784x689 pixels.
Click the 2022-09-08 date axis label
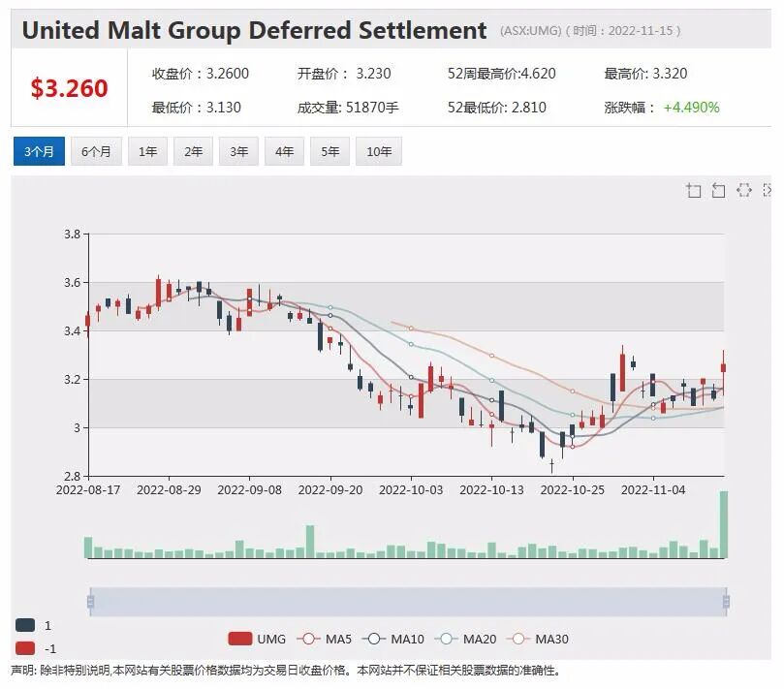249,490
